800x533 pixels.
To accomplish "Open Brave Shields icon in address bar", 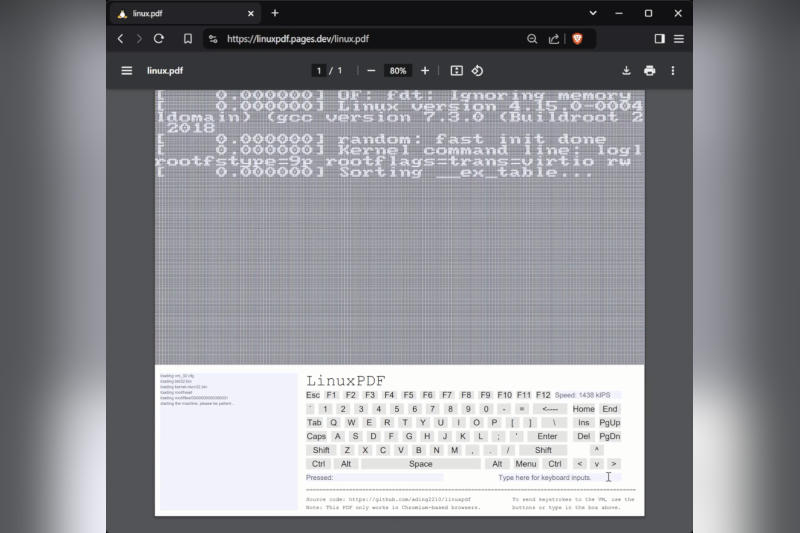I will pyautogui.click(x=577, y=39).
